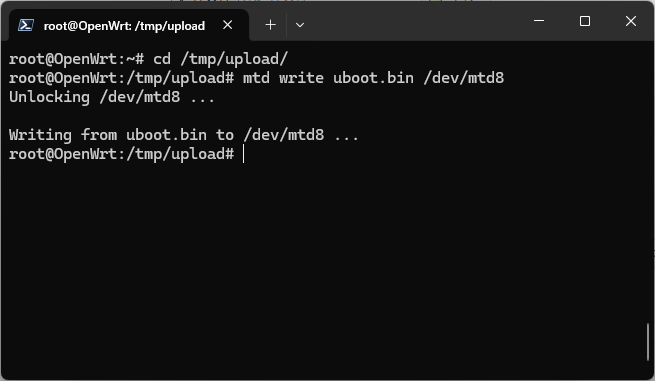Click the last root@OpenWrt:/tmp/upload# prompt

tap(122, 154)
